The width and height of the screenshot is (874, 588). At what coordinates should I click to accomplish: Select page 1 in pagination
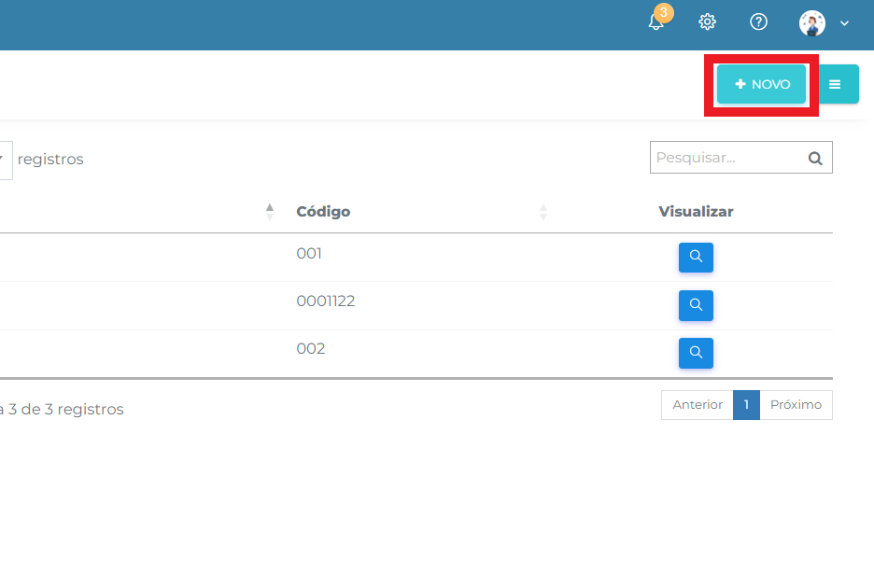(x=746, y=405)
